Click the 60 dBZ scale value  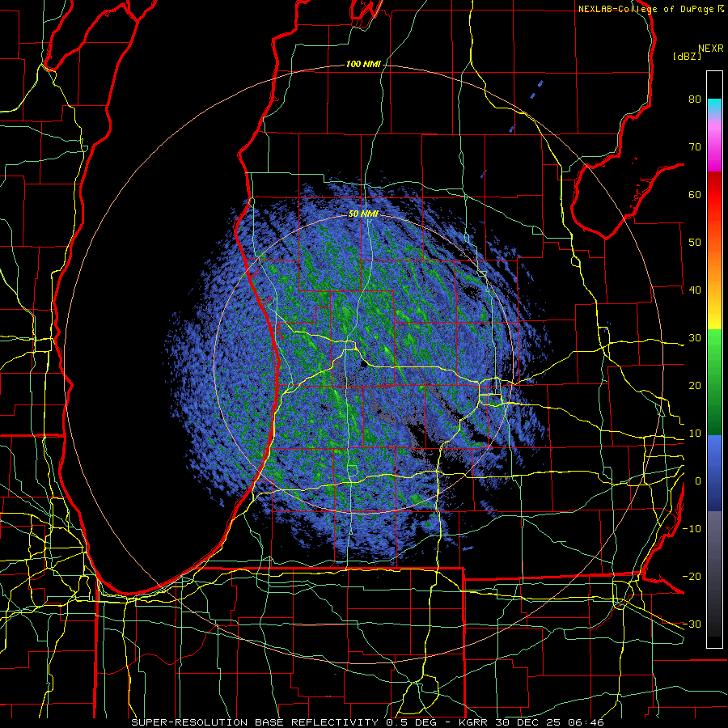coord(695,194)
